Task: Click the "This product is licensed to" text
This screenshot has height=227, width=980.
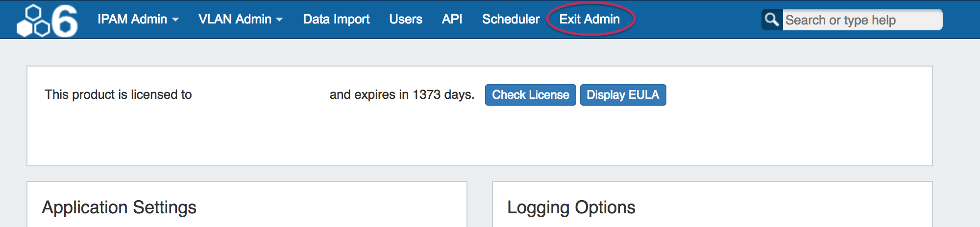Action: (x=118, y=94)
